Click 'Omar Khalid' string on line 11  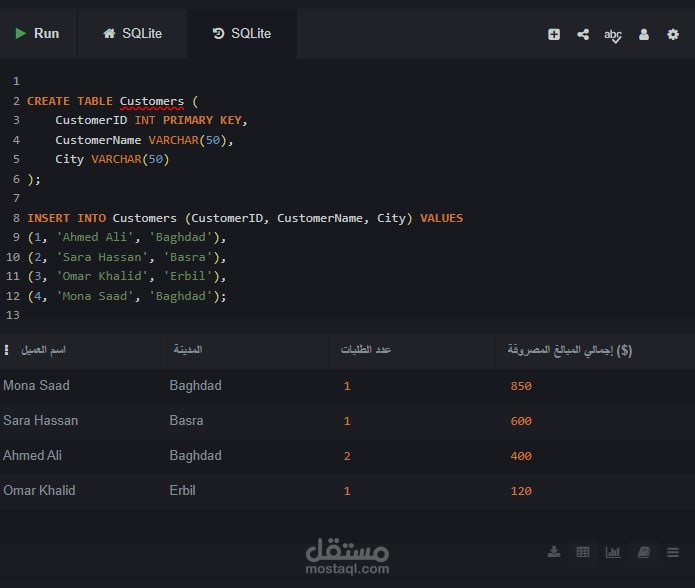[x=102, y=276]
